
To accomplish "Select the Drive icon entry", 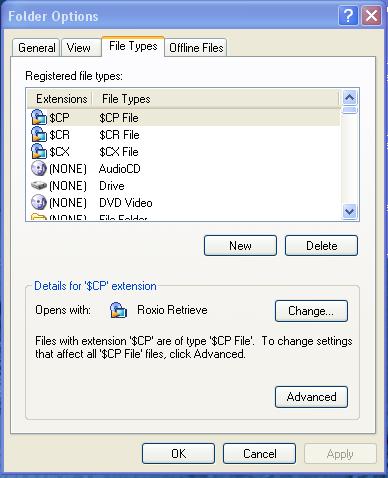I will [39, 185].
